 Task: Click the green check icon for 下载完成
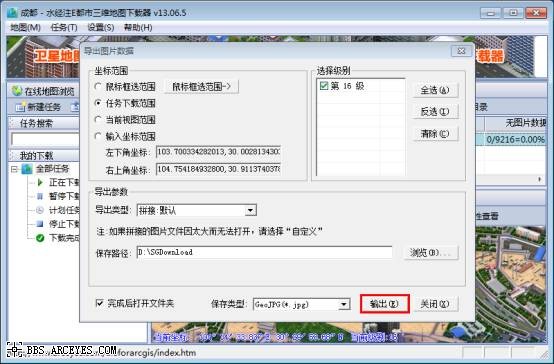(x=40, y=238)
